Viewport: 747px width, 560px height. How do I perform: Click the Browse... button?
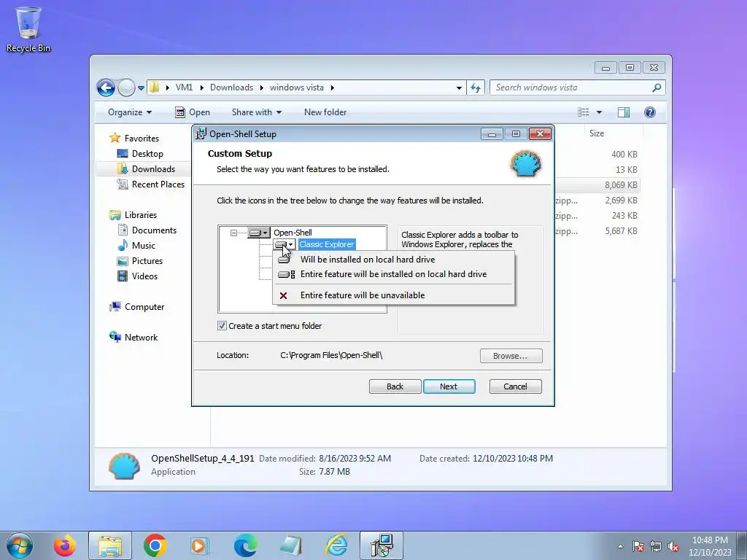pyautogui.click(x=511, y=356)
